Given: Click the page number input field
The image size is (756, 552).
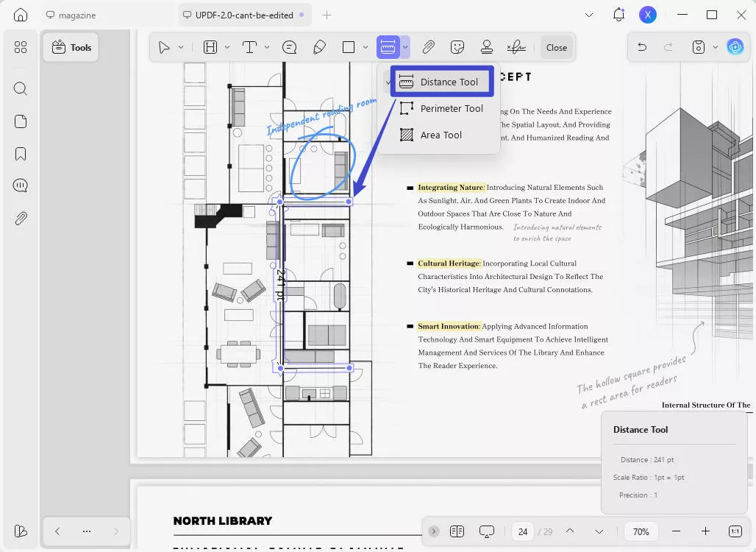Looking at the screenshot, I should pos(522,531).
